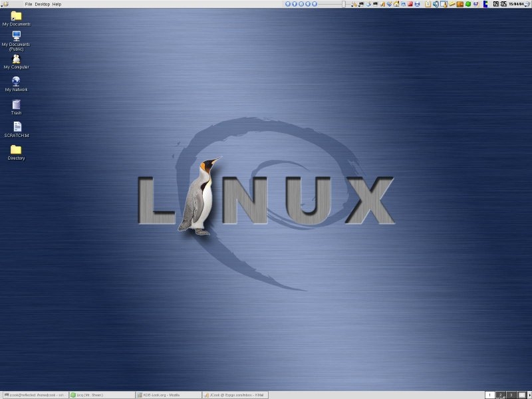Switch to the KMail inbox taskbar entry

(x=235, y=395)
